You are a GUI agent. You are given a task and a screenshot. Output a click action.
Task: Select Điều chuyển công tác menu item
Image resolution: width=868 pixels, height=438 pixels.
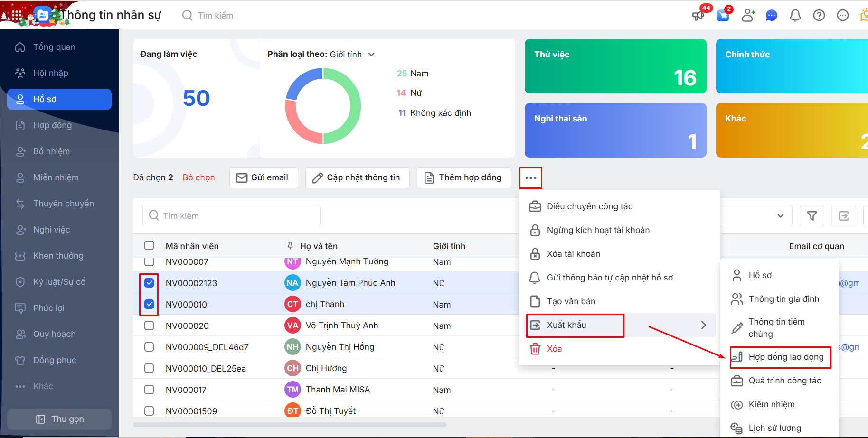coord(589,206)
